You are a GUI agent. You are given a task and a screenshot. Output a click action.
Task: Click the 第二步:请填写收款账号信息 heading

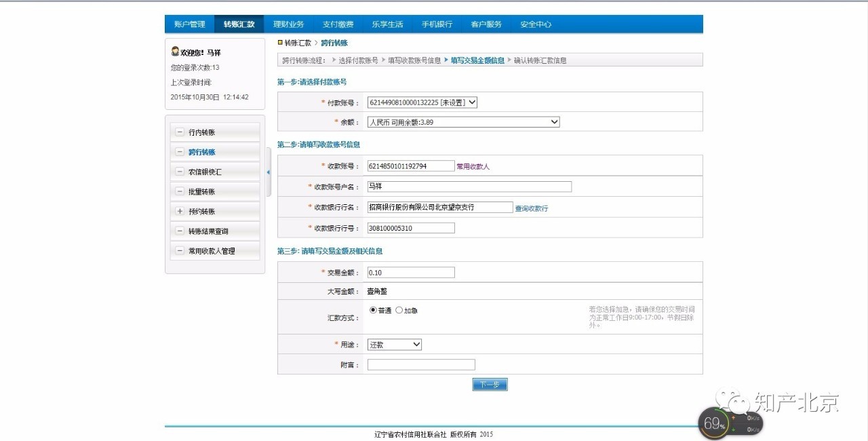click(x=319, y=145)
